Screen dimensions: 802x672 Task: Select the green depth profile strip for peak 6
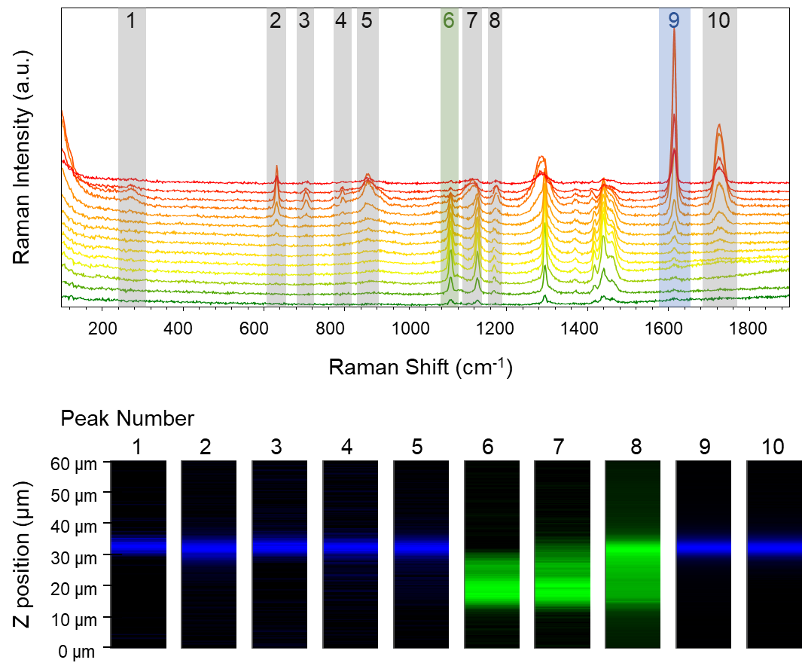click(492, 554)
